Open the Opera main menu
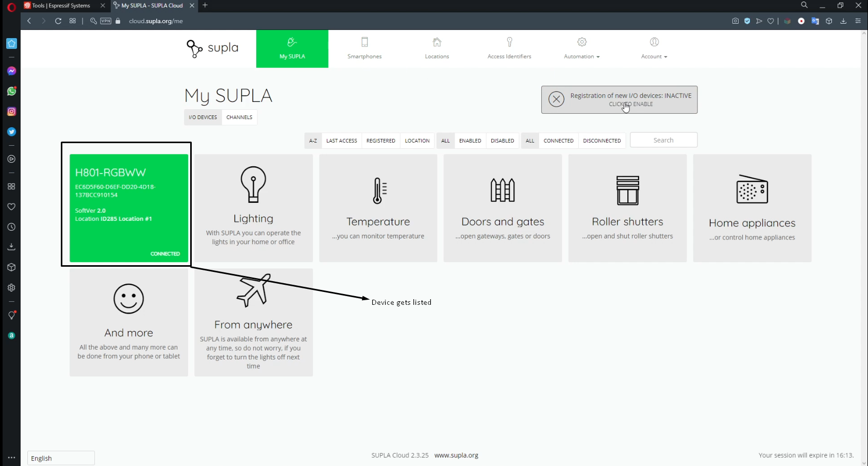 click(x=11, y=6)
